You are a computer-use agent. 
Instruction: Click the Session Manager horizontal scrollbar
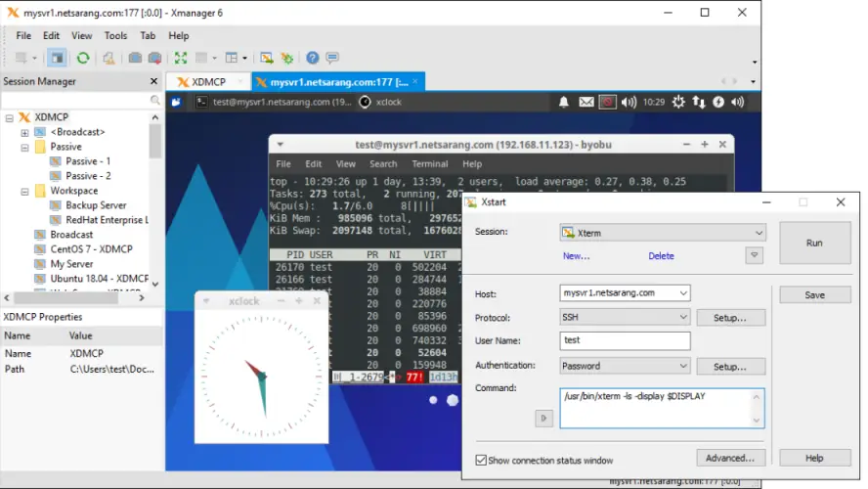point(65,298)
